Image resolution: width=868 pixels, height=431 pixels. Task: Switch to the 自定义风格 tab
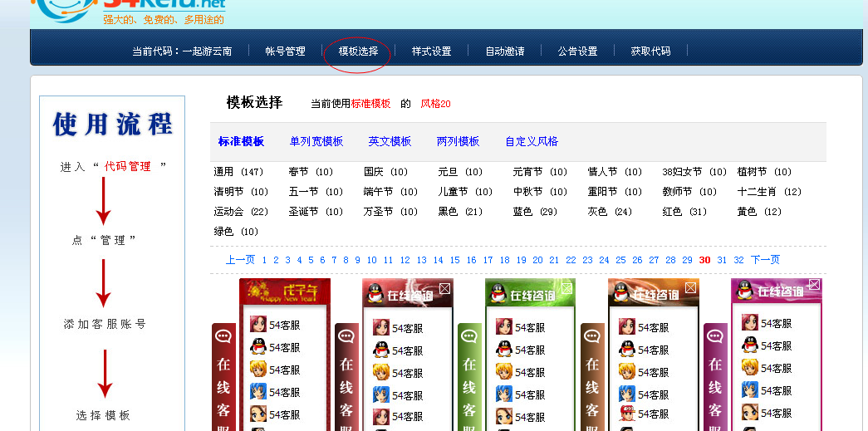point(532,141)
